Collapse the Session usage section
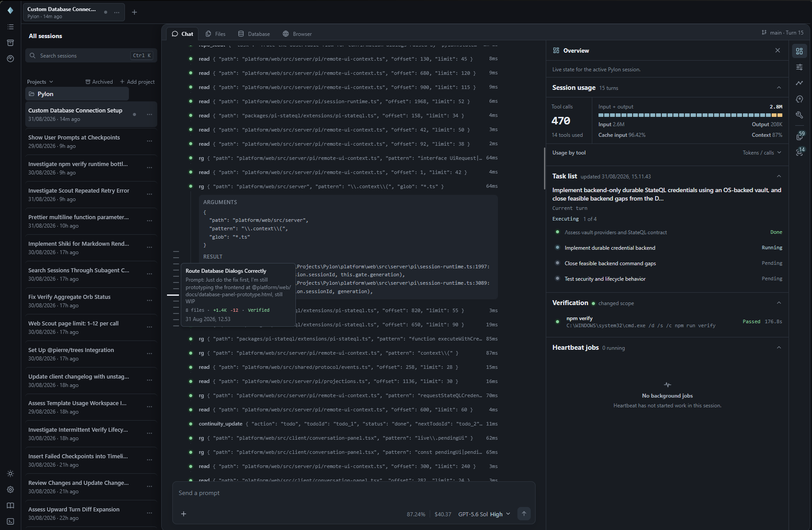 pos(779,88)
